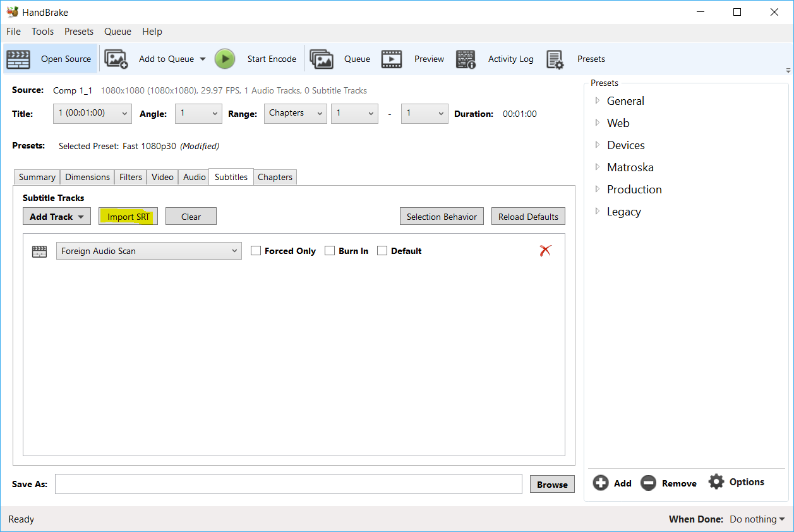794x532 pixels.
Task: Click the Clear button
Action: point(191,217)
